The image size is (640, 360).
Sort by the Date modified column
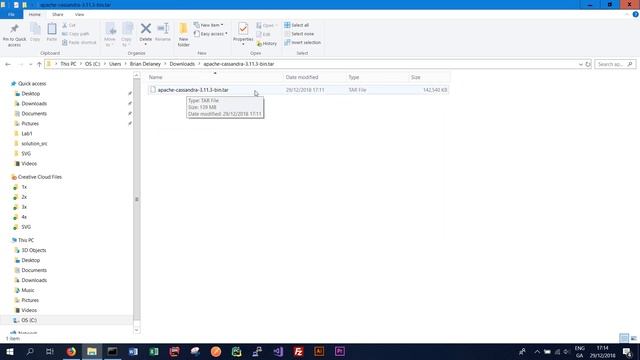(x=314, y=77)
